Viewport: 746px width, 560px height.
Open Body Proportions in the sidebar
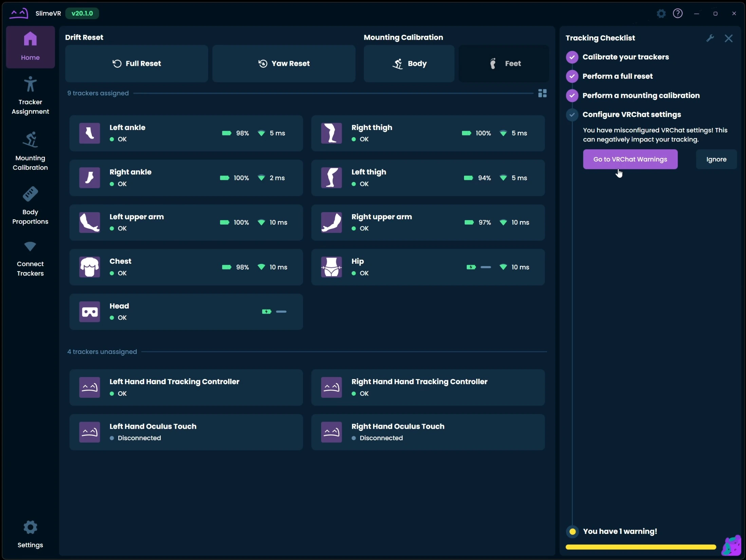30,206
